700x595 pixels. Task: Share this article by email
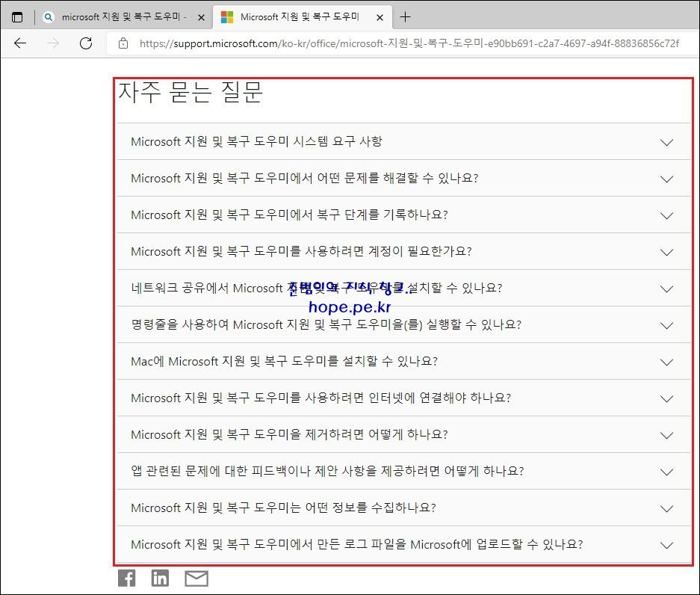click(196, 579)
